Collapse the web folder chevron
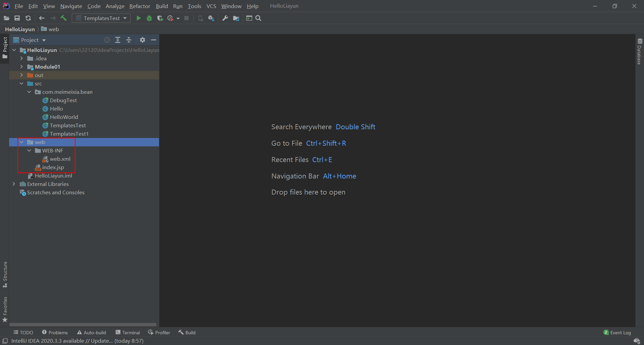Viewport: 644px width, 345px height. coord(21,142)
